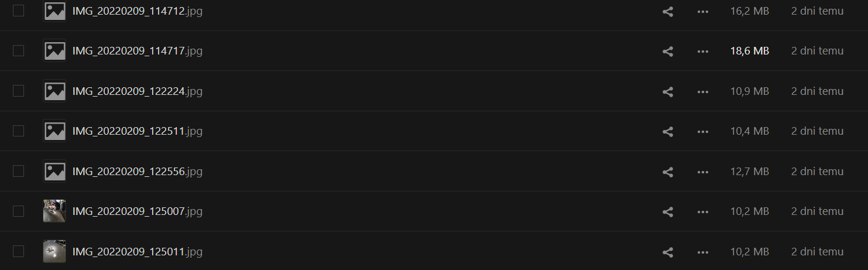
Task: Click the photo thumbnail of IMG_20220209_125007.jpg
Action: [54, 211]
